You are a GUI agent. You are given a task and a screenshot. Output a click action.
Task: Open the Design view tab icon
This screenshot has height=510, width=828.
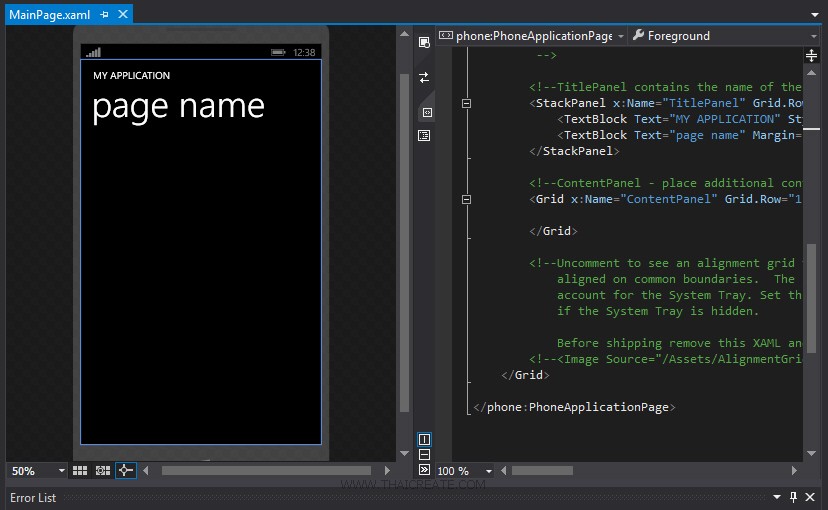tap(424, 41)
